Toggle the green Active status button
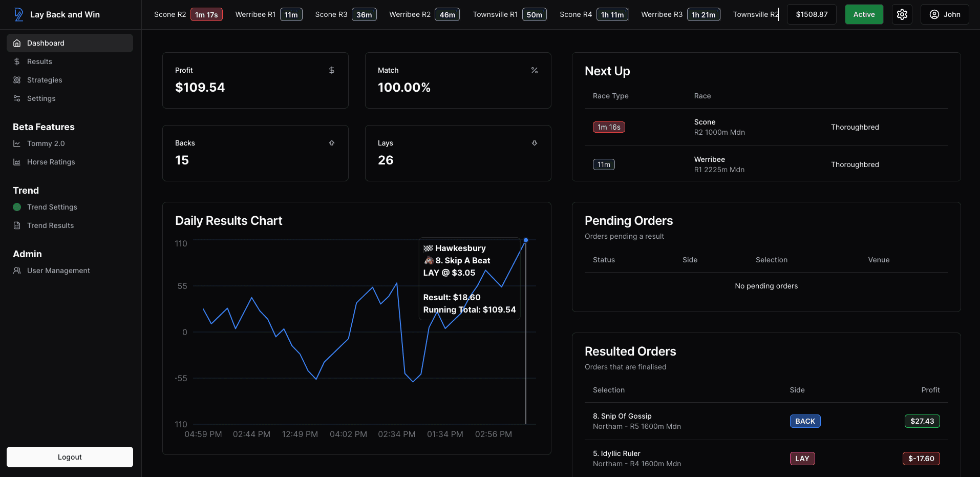Viewport: 980px width, 477px height. point(863,14)
